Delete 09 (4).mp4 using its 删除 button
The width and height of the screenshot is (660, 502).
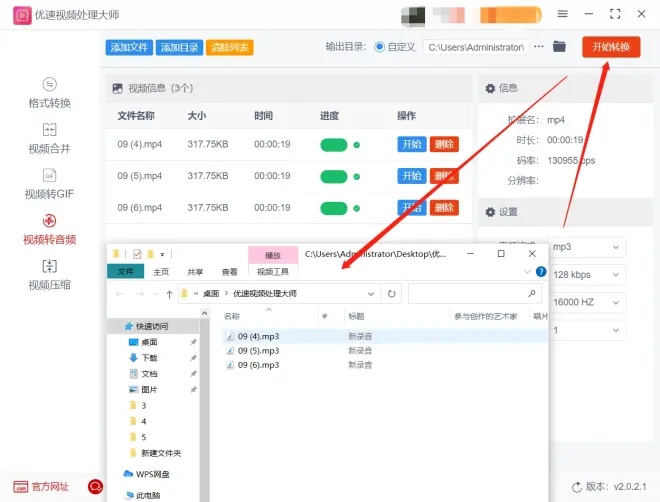(444, 144)
